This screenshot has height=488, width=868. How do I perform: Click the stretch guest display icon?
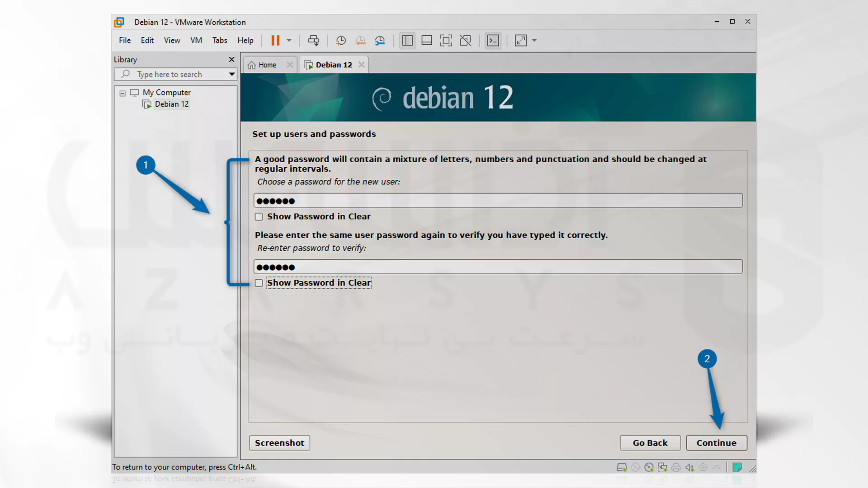pyautogui.click(x=521, y=41)
